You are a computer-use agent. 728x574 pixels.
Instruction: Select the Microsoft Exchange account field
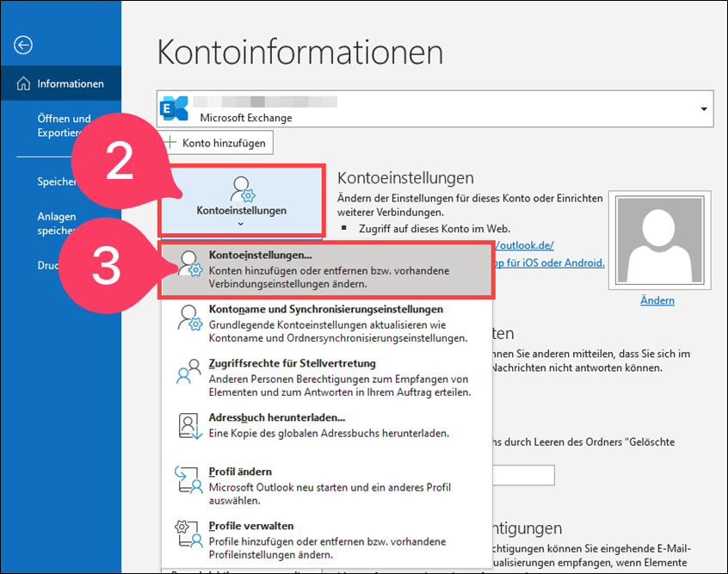435,108
